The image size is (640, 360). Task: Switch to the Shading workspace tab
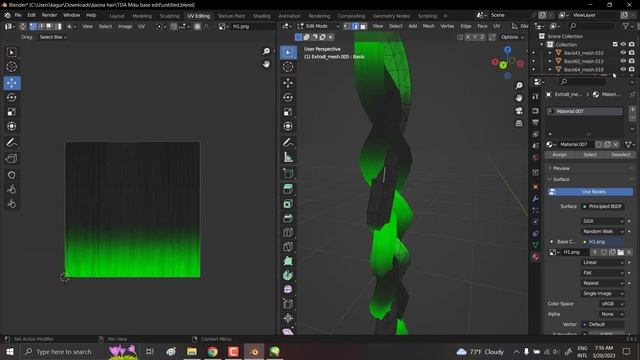click(262, 16)
